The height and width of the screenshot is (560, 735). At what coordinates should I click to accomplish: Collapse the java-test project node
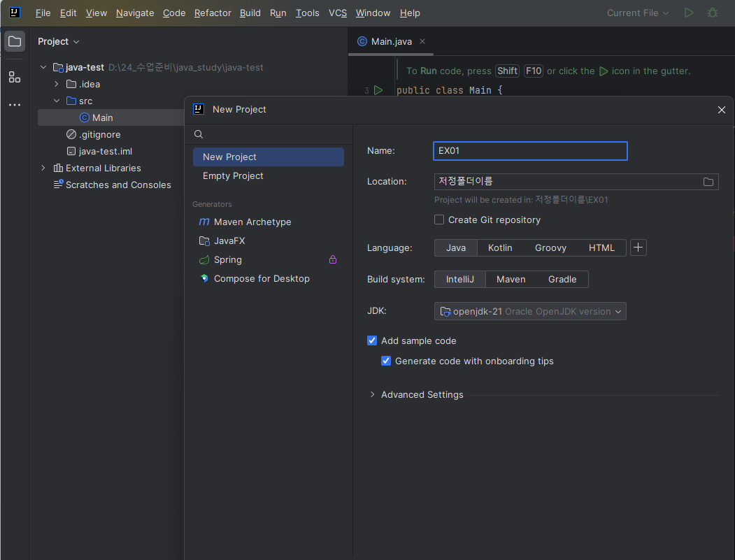(43, 67)
